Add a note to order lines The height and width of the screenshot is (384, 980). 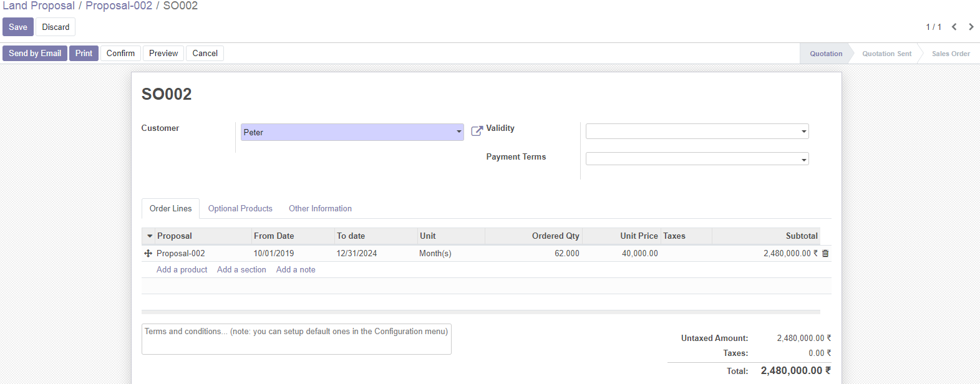296,269
